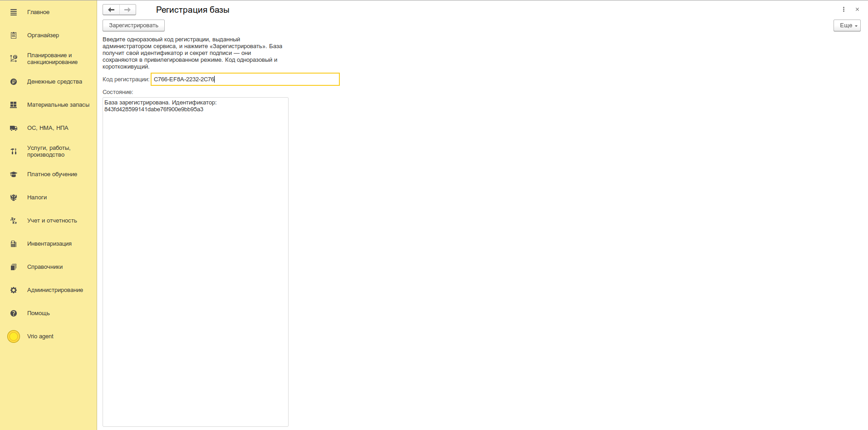Screen dimensions: 868x430
Task: Click the Регистрация базы form title
Action: click(x=192, y=10)
